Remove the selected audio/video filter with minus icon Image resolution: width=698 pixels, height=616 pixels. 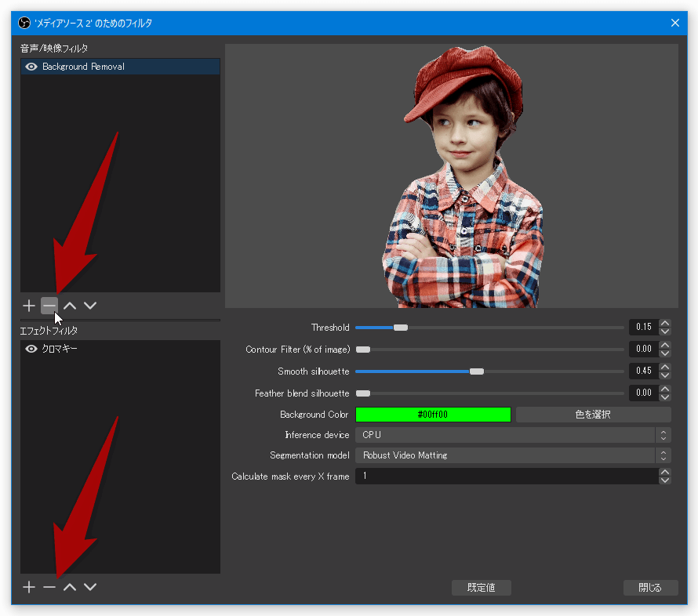pyautogui.click(x=49, y=306)
